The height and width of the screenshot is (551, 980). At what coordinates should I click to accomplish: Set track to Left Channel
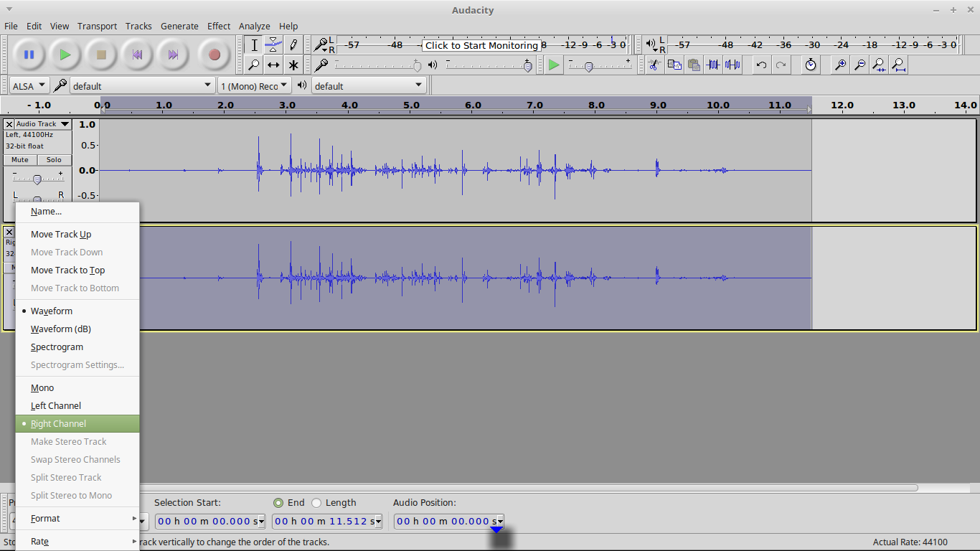click(77, 405)
